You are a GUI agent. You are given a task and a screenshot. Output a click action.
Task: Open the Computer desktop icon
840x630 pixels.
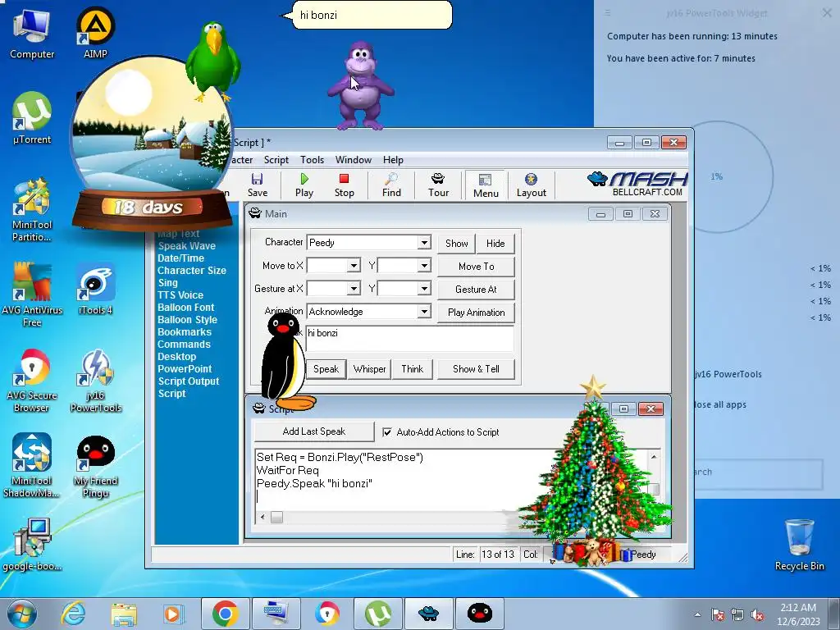tap(32, 34)
